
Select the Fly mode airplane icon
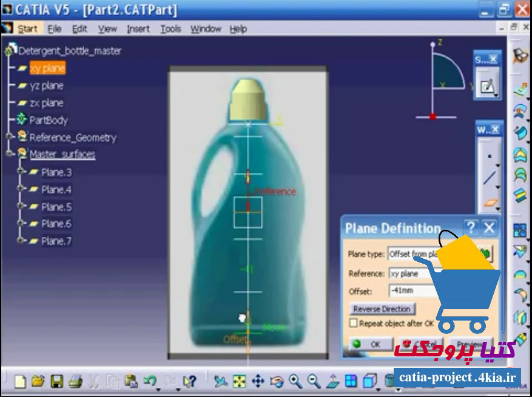[221, 381]
